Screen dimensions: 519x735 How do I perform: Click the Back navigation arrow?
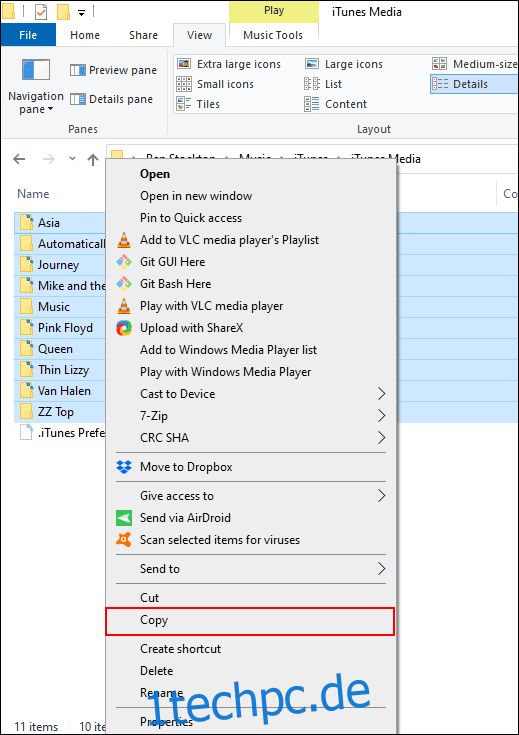(19, 159)
